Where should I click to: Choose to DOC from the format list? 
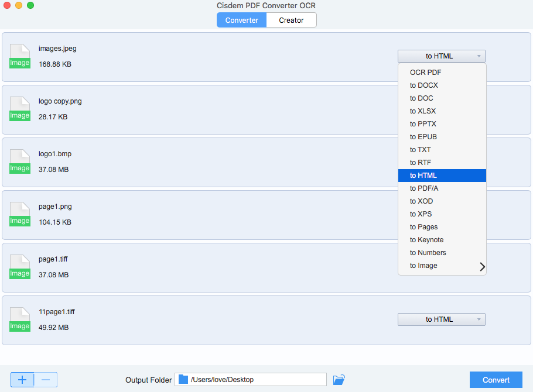click(x=442, y=98)
